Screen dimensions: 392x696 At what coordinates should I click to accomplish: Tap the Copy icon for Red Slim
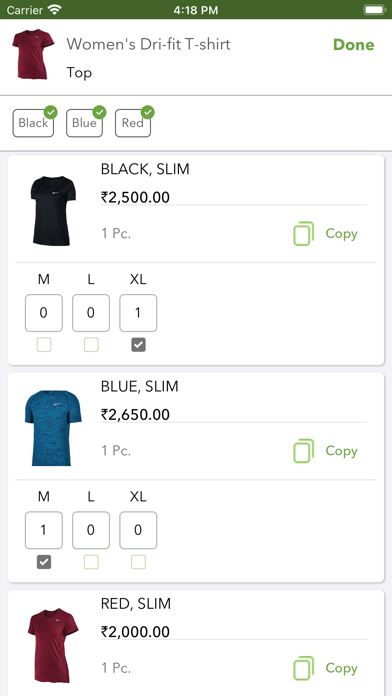pos(304,668)
